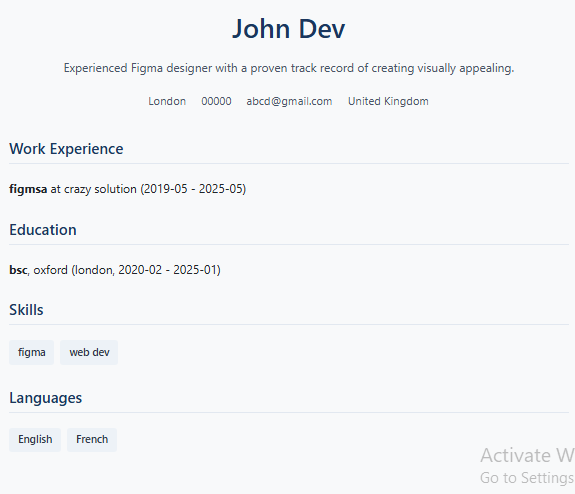Image resolution: width=575 pixels, height=494 pixels.
Task: Select the web dev skill tag
Action: click(89, 352)
